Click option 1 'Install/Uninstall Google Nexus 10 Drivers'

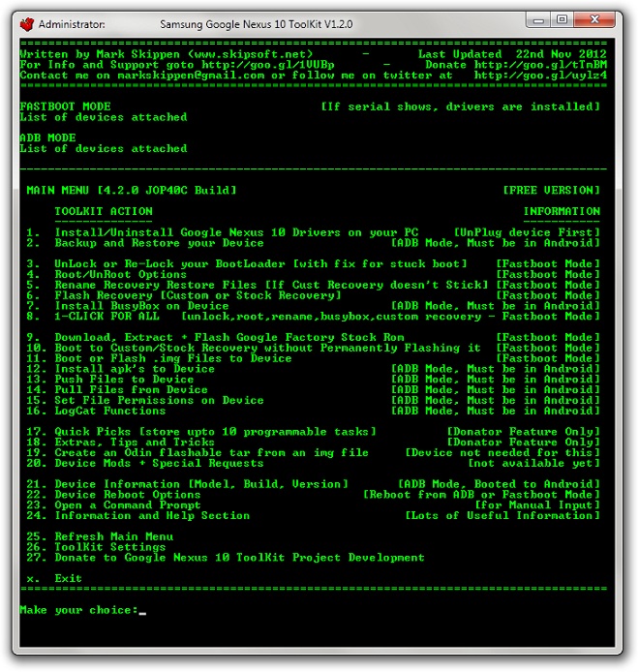[x=223, y=232]
